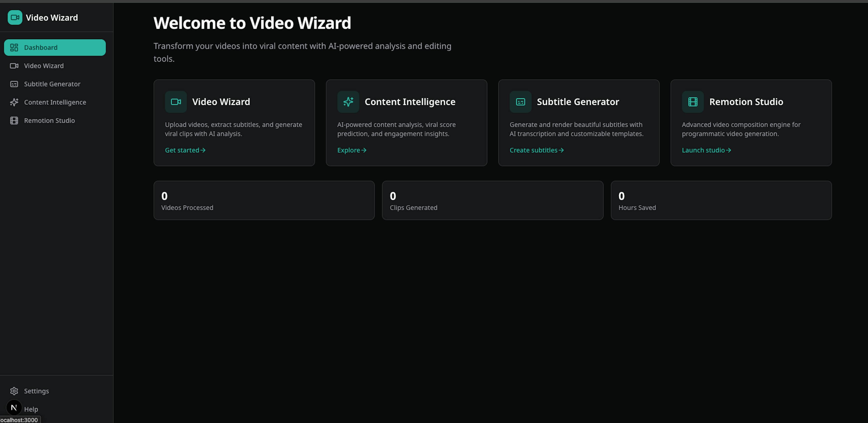Click Launch studio on Remotion Studio card
The height and width of the screenshot is (423, 868).
click(x=706, y=150)
